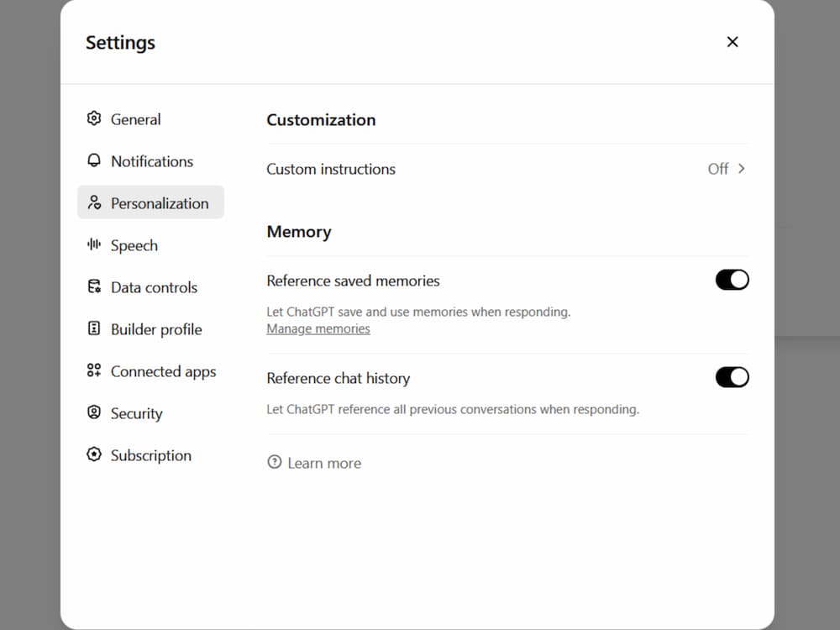Click the Personalization person icon
840x630 pixels.
(x=94, y=202)
